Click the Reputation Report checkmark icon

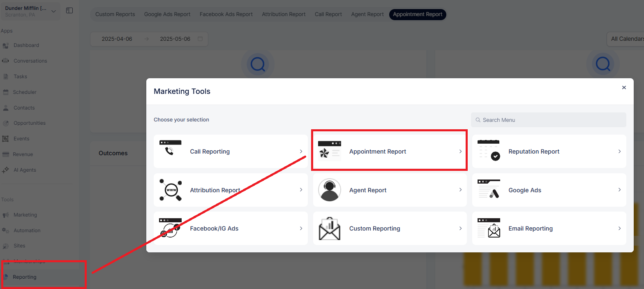[489, 150]
